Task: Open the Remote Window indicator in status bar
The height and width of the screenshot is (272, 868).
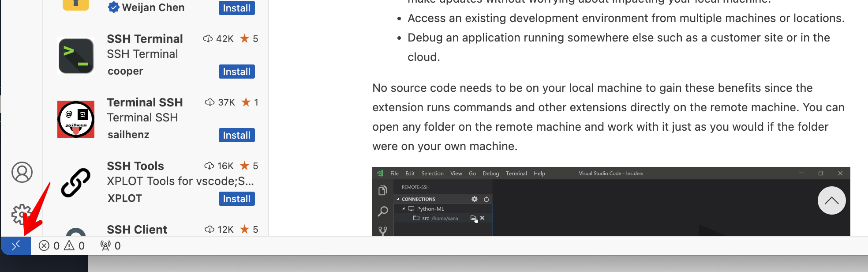Action: coord(16,246)
